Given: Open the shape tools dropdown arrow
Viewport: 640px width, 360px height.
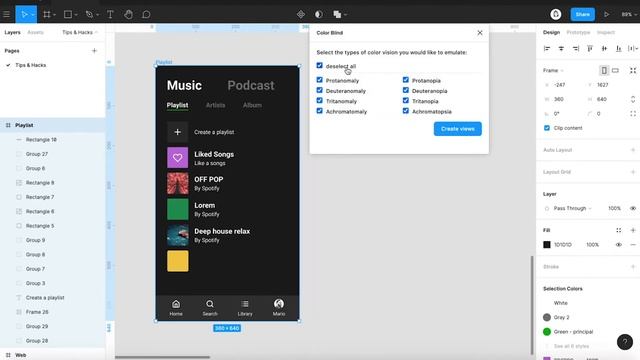Looking at the screenshot, I should [x=76, y=15].
